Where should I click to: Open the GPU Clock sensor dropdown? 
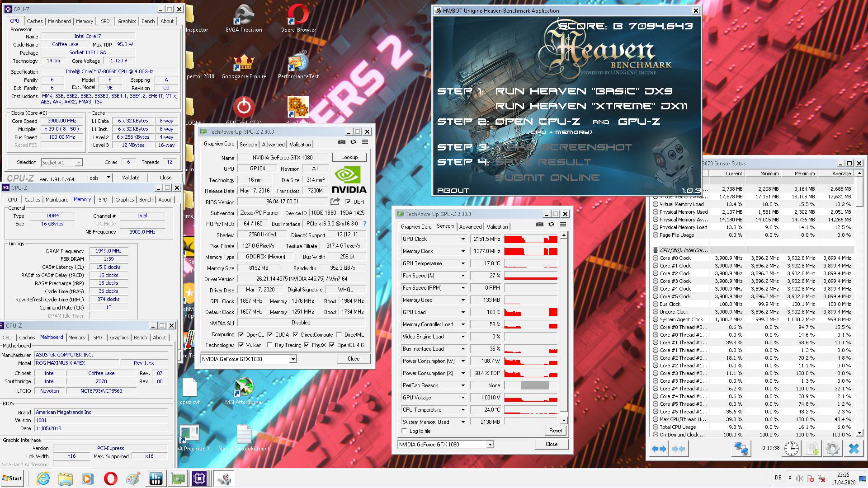(463, 239)
